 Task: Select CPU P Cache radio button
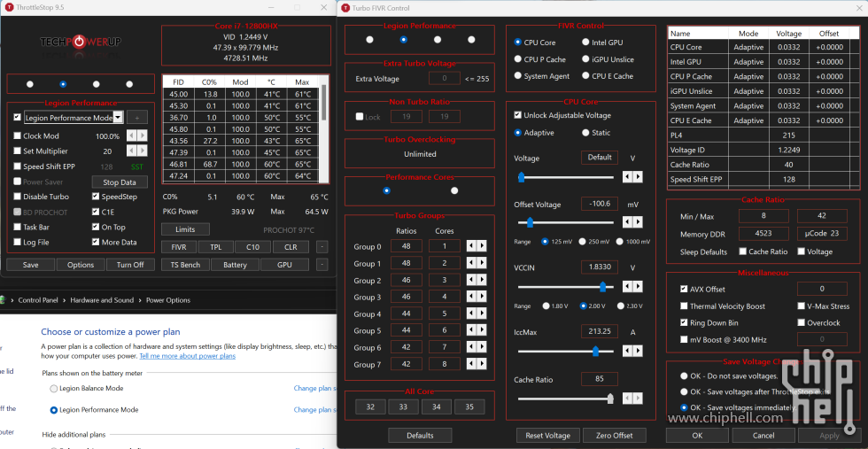tap(517, 59)
